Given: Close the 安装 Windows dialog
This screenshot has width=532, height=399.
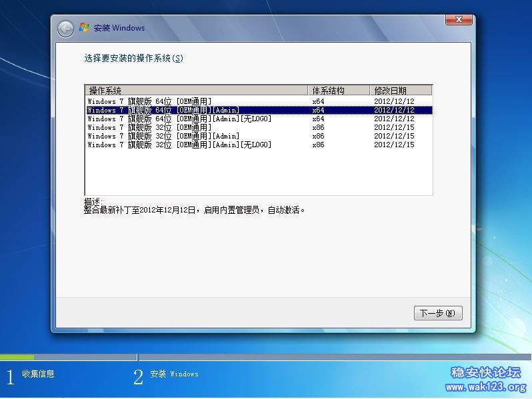Looking at the screenshot, I should (459, 19).
